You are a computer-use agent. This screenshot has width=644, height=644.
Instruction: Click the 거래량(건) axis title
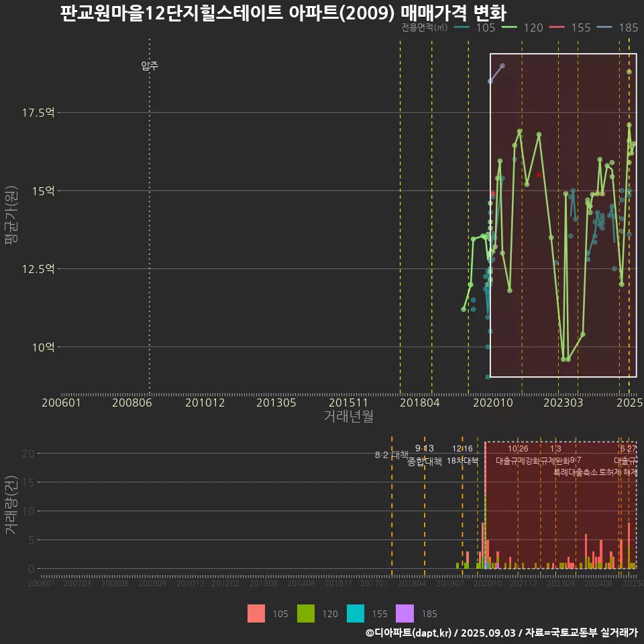point(11,504)
